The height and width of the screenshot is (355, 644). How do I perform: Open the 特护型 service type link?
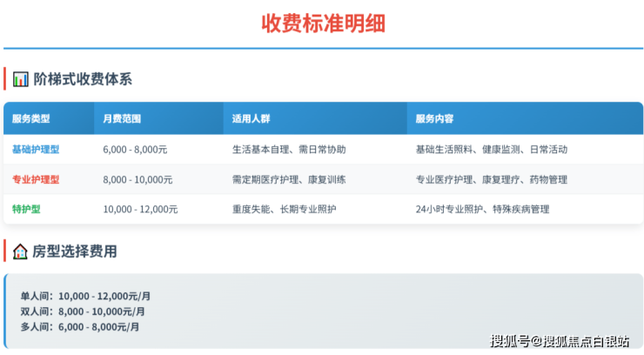26,209
